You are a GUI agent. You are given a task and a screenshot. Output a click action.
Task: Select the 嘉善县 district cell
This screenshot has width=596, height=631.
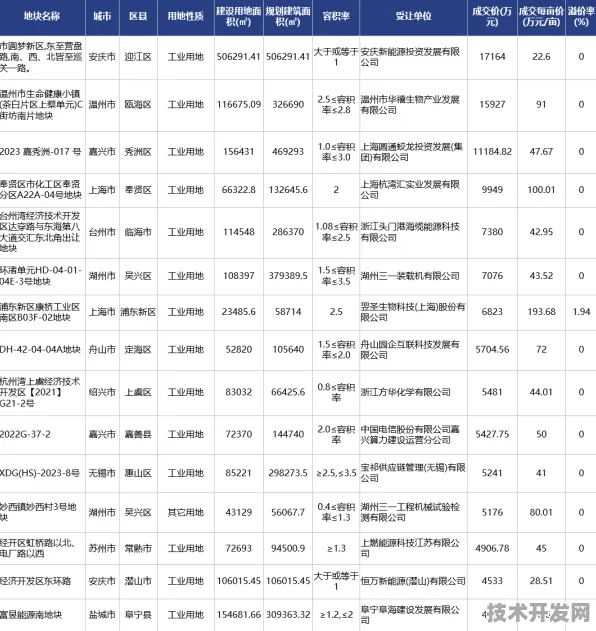[x=138, y=435]
